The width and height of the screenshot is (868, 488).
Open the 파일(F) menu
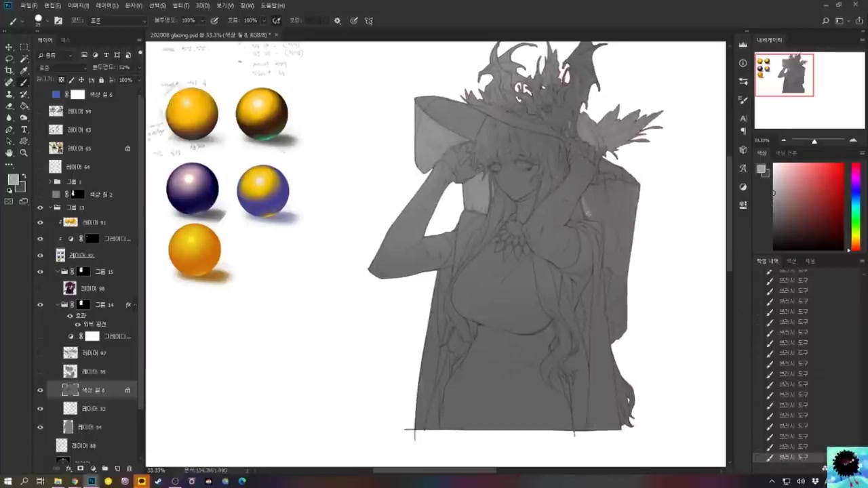coord(28,5)
